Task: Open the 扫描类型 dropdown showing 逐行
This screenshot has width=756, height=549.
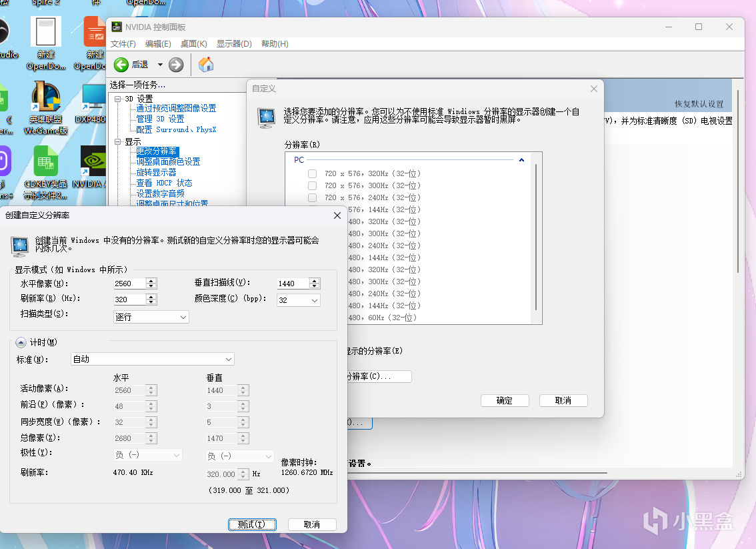Action: click(x=151, y=317)
